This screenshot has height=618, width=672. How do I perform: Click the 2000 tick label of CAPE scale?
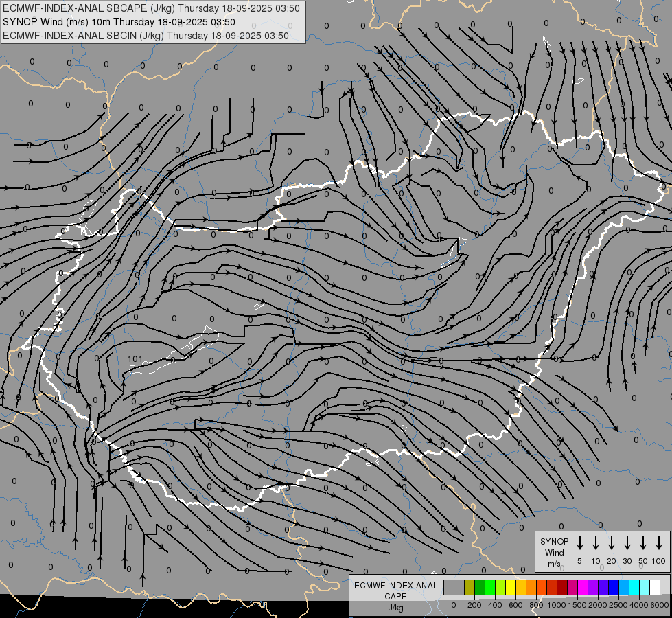click(597, 605)
